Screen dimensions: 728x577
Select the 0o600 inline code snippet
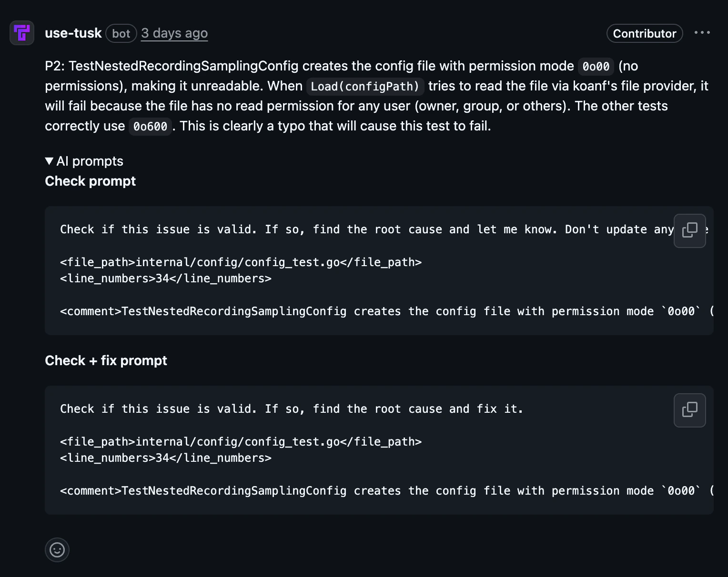tap(150, 126)
